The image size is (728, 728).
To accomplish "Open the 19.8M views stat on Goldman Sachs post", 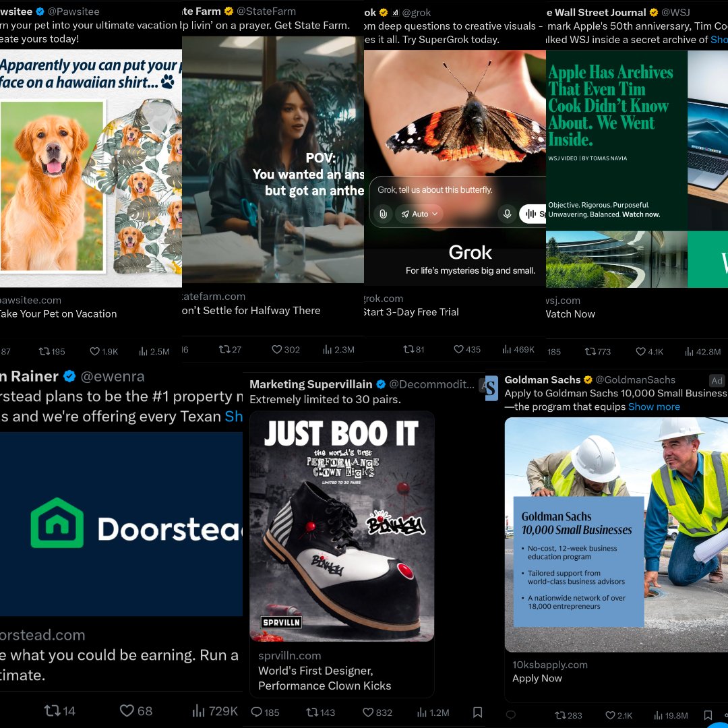I will click(x=671, y=715).
